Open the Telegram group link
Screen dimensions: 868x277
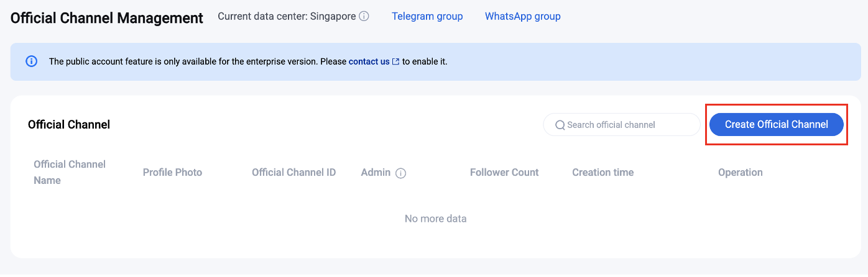(427, 17)
